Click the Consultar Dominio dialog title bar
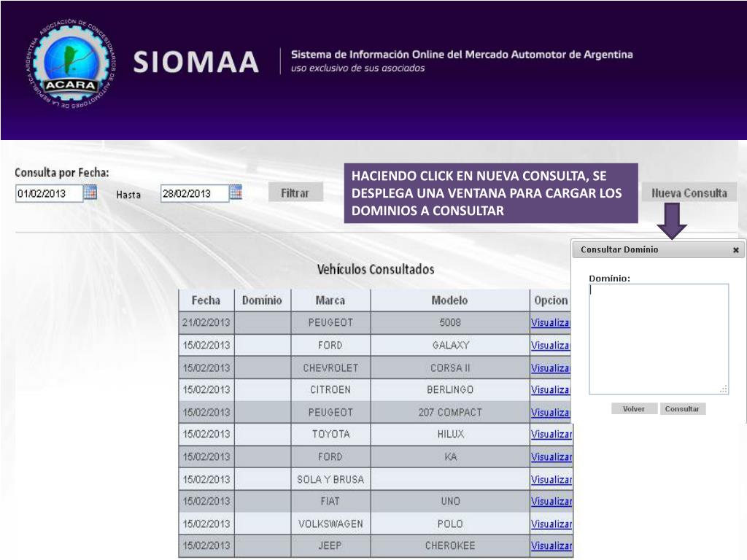Image resolution: width=747 pixels, height=560 pixels. [659, 250]
